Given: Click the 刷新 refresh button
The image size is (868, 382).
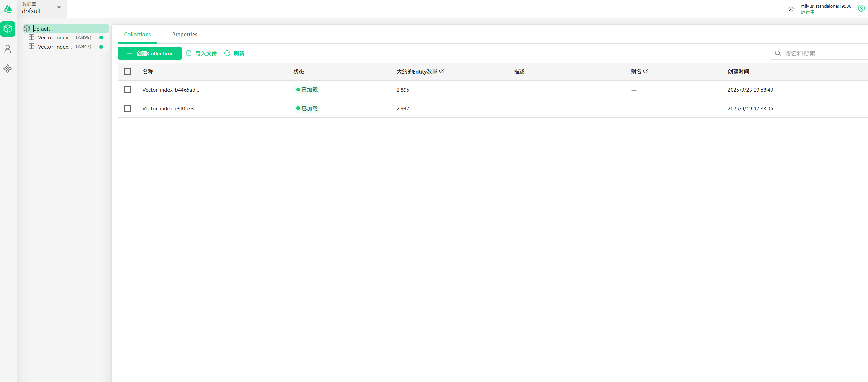Looking at the screenshot, I should 234,53.
